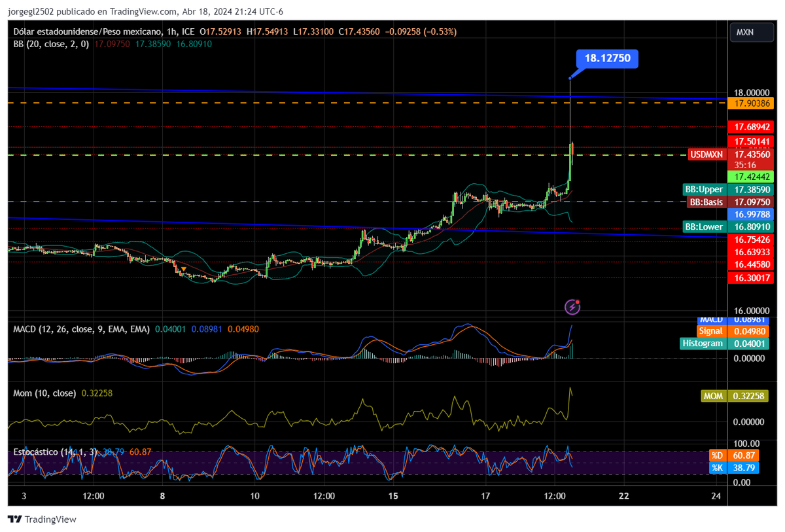Screen dimensions: 785x532
Task: Click the 16.00000 price scale label
Action: point(752,311)
